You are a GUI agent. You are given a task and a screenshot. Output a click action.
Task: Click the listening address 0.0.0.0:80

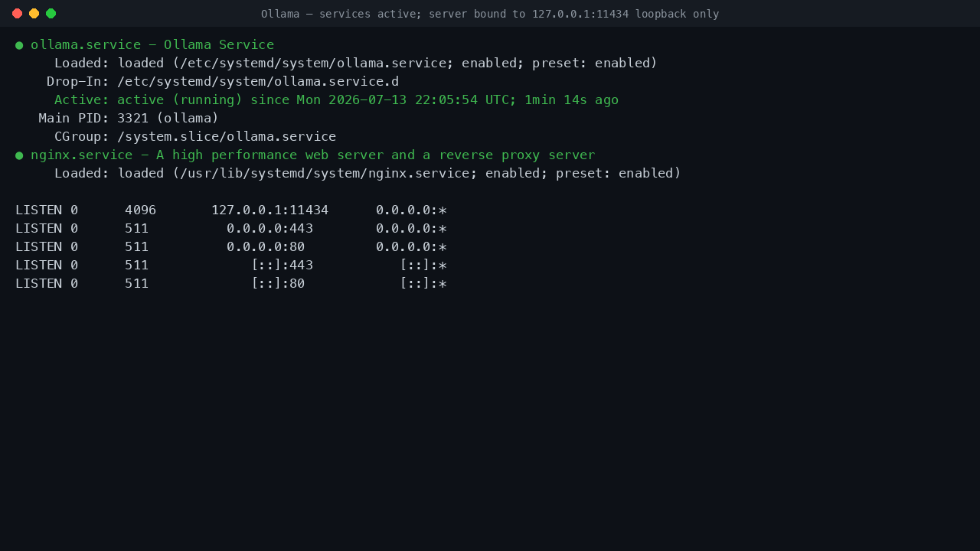[266, 246]
